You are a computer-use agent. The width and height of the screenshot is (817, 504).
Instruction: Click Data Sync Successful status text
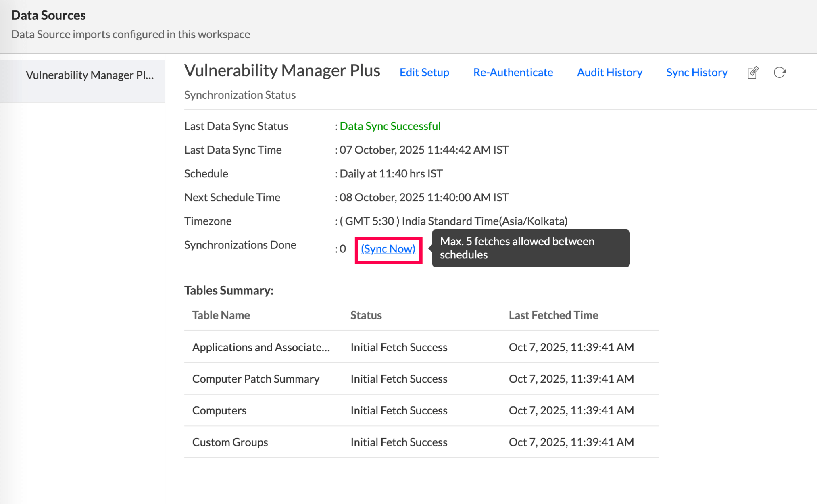point(390,126)
